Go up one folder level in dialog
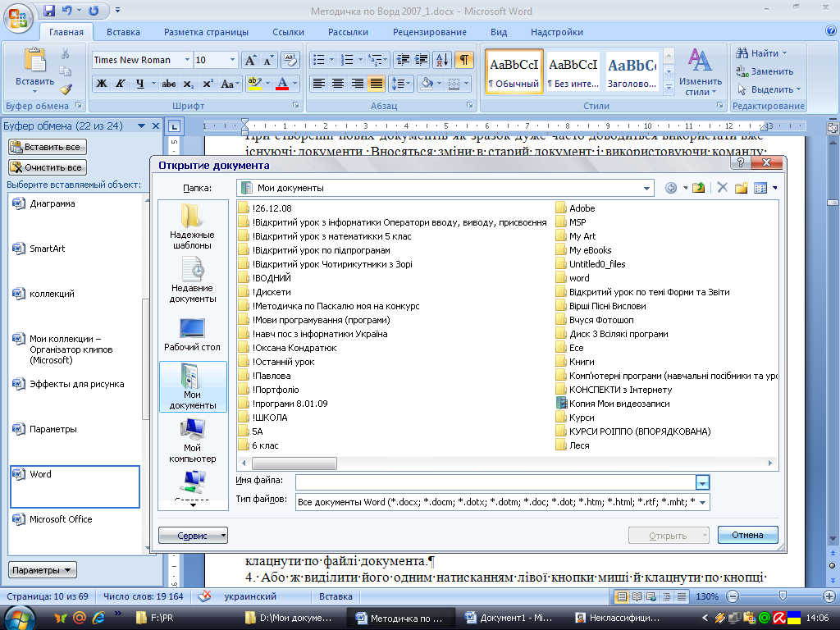840x630 pixels. 698,188
